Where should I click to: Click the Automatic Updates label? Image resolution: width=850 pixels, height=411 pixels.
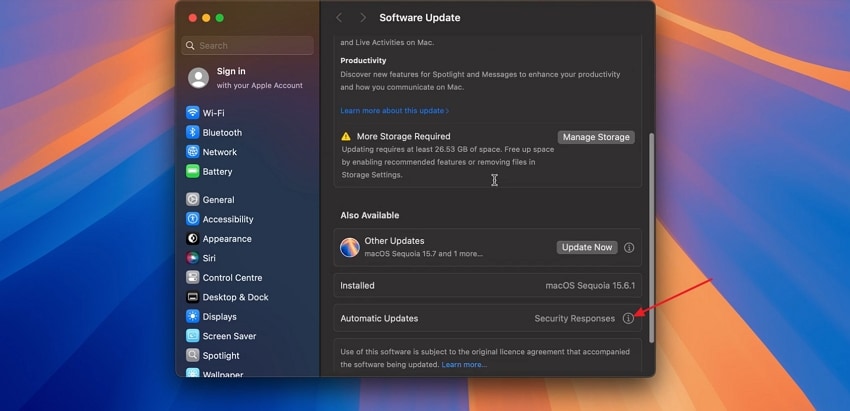379,318
